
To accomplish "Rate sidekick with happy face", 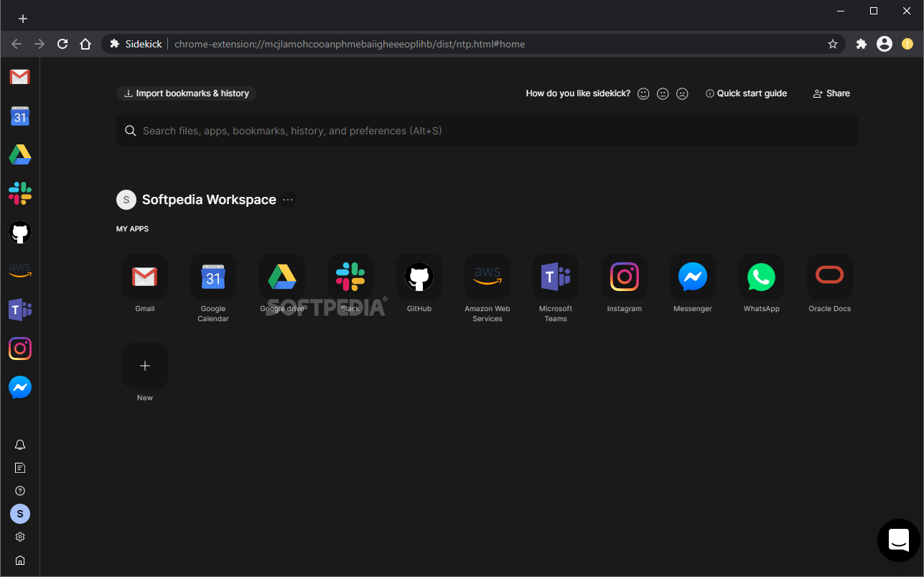I will click(x=643, y=93).
